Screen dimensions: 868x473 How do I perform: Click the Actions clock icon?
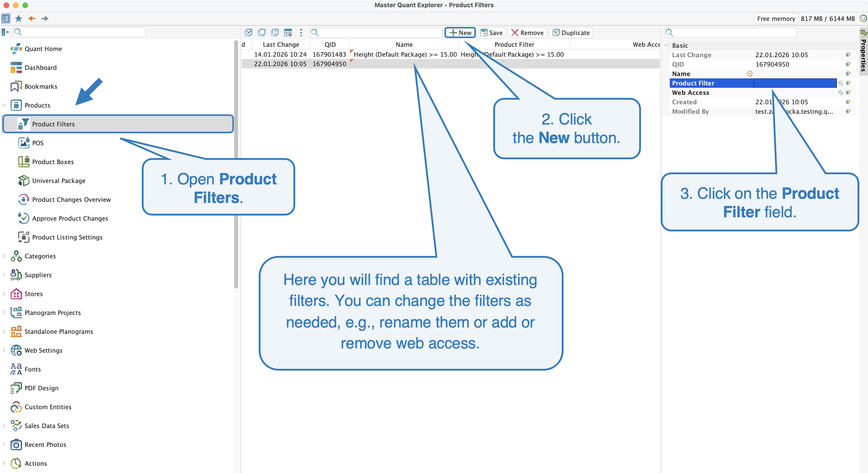coord(16,463)
